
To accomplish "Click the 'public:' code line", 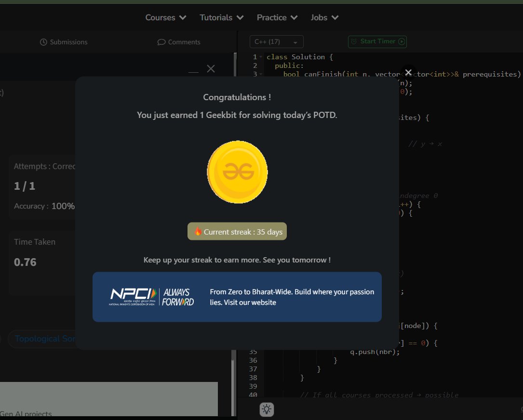I will click(x=289, y=66).
